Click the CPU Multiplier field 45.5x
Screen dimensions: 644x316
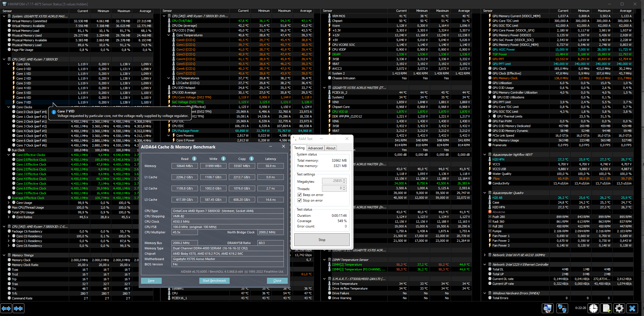184,232
